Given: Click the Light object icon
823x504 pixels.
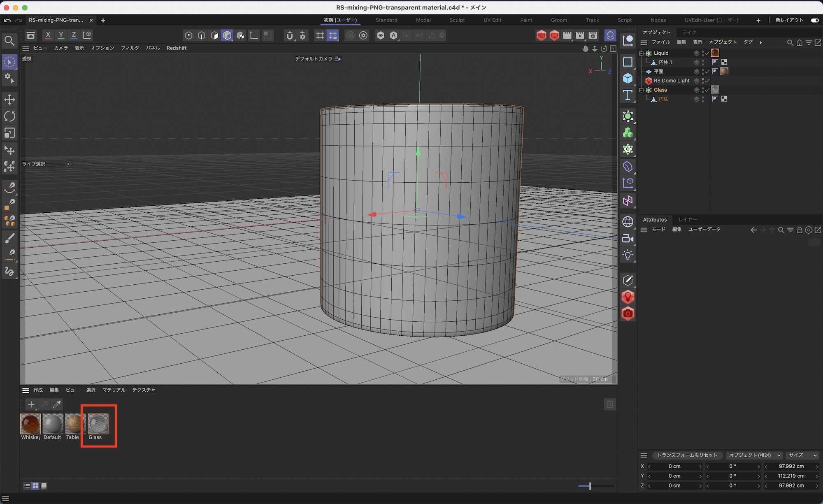Looking at the screenshot, I should pos(628,255).
